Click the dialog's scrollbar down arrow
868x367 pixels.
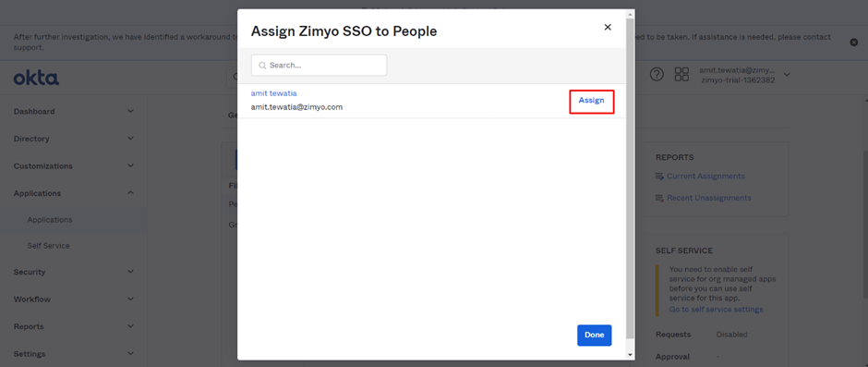coord(630,354)
